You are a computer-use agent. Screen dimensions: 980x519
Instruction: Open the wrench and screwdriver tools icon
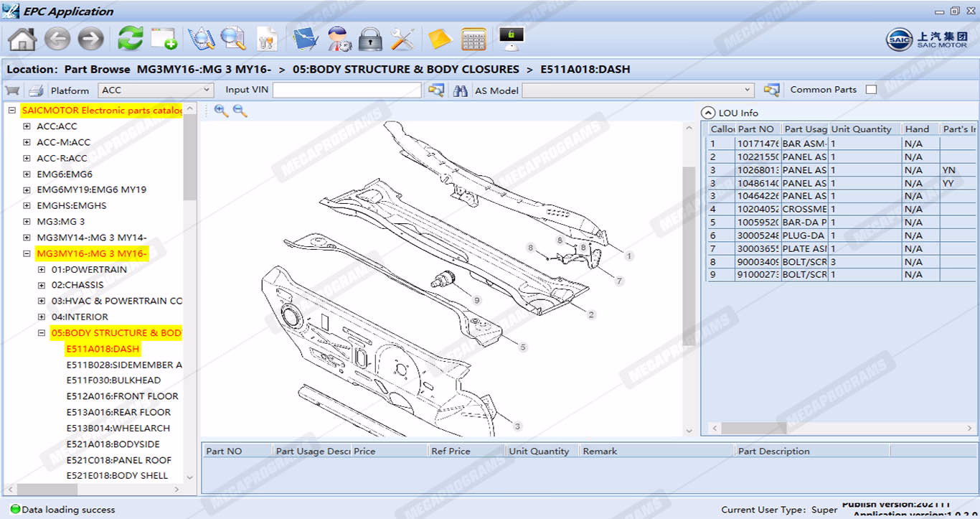click(x=402, y=39)
